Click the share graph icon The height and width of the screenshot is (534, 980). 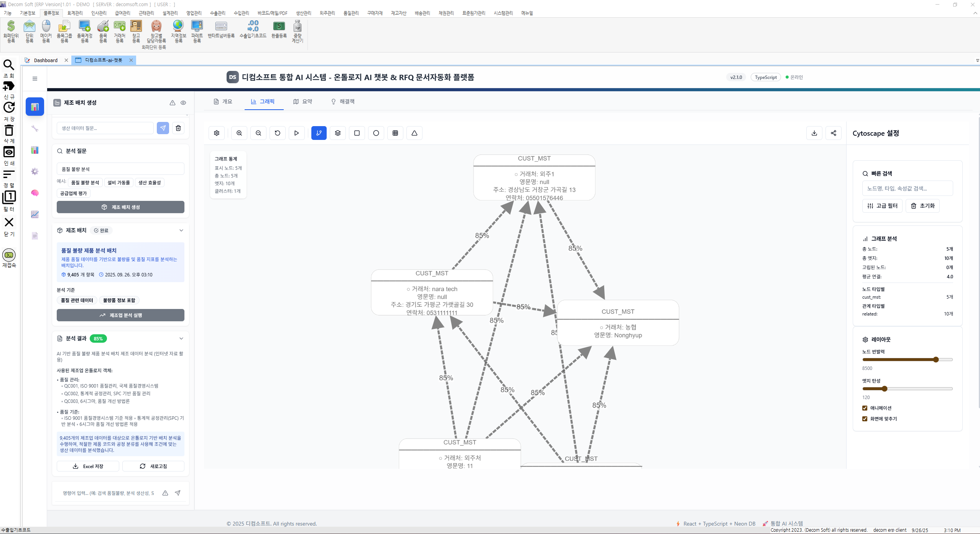(x=834, y=133)
